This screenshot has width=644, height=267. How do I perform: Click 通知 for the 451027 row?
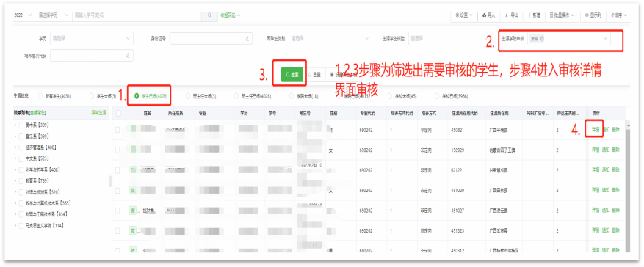(605, 210)
